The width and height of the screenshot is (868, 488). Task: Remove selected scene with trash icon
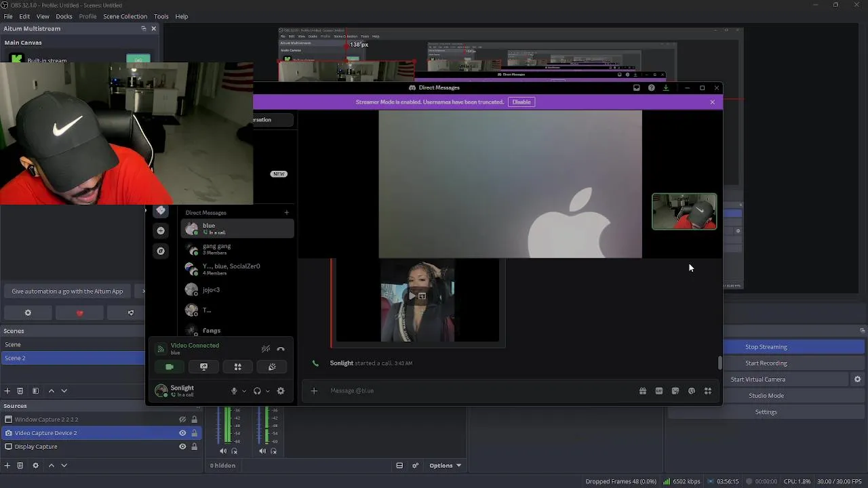tap(20, 391)
